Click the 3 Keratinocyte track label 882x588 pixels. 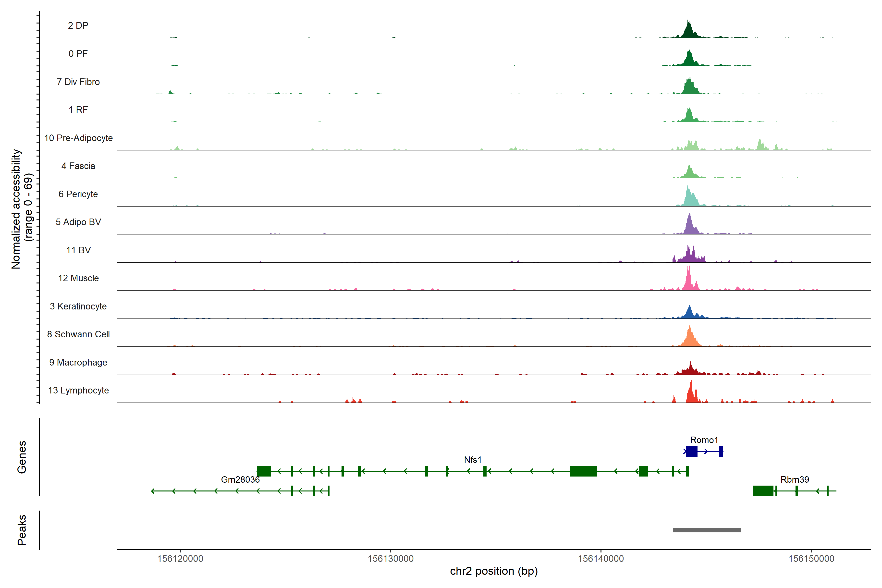coord(78,306)
